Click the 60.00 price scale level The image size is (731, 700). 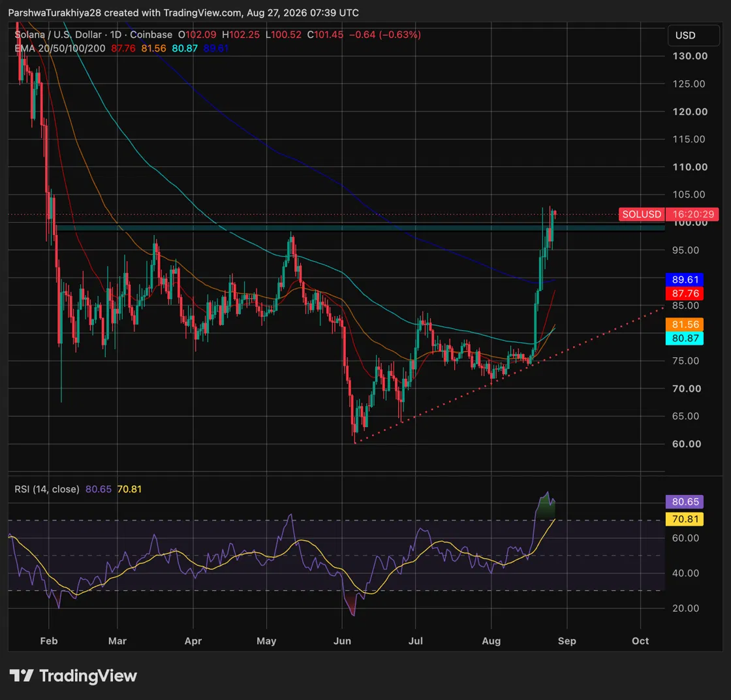click(x=687, y=444)
